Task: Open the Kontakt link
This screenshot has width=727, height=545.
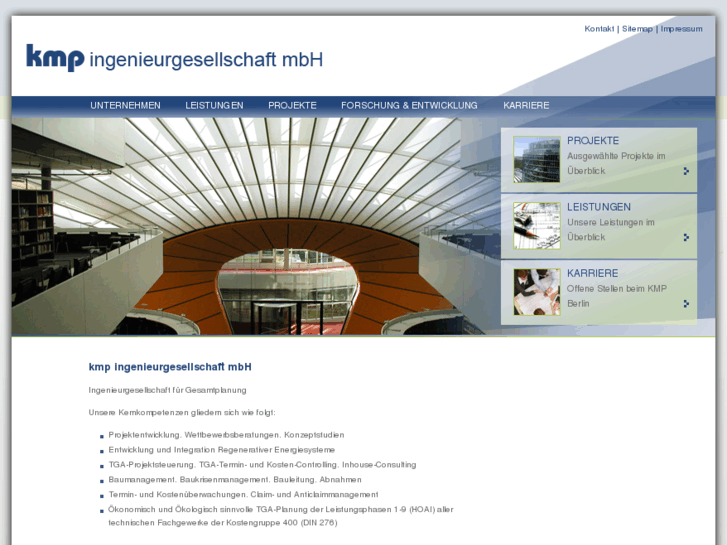Action: point(599,29)
